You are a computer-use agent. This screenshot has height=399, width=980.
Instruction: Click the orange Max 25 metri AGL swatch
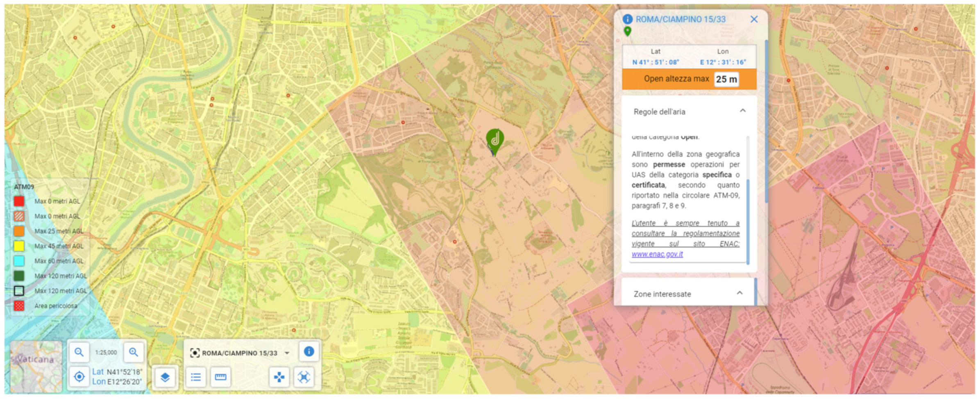pos(19,231)
